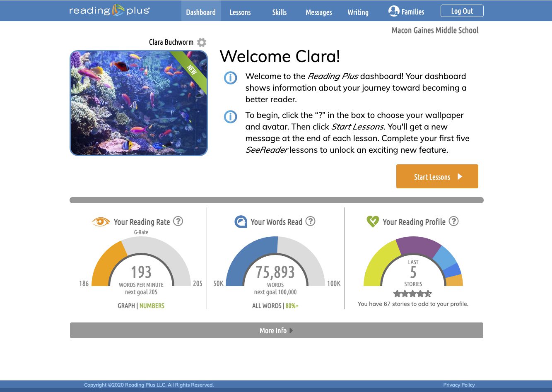This screenshot has height=392, width=552.
Task: Show ALL WORDS in Words Read
Action: [266, 305]
